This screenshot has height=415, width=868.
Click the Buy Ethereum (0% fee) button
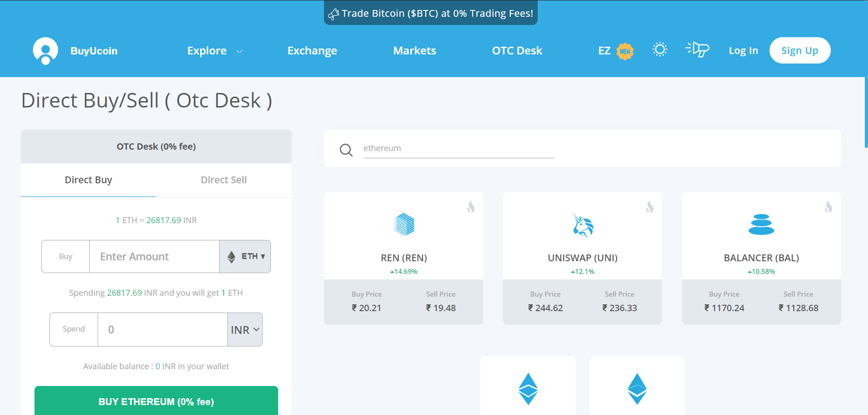pyautogui.click(x=156, y=401)
